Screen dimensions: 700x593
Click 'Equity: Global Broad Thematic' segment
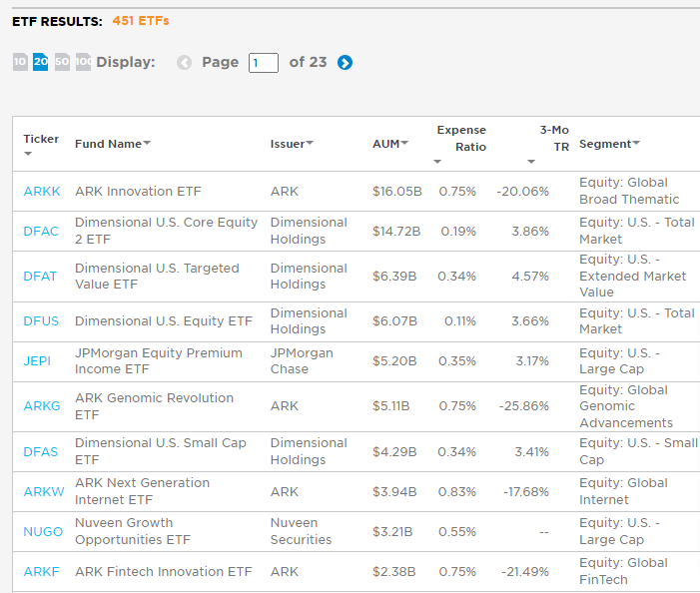[629, 191]
